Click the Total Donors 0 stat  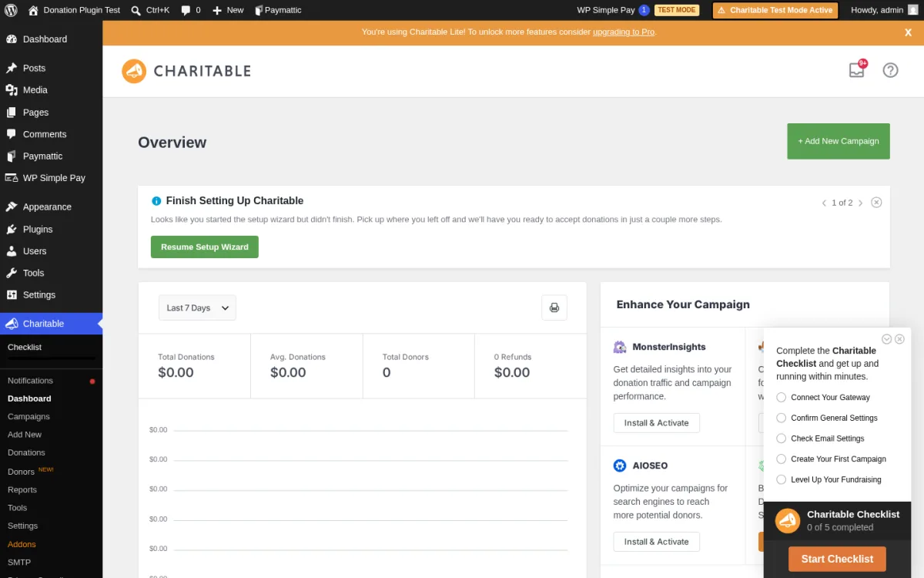click(x=418, y=365)
